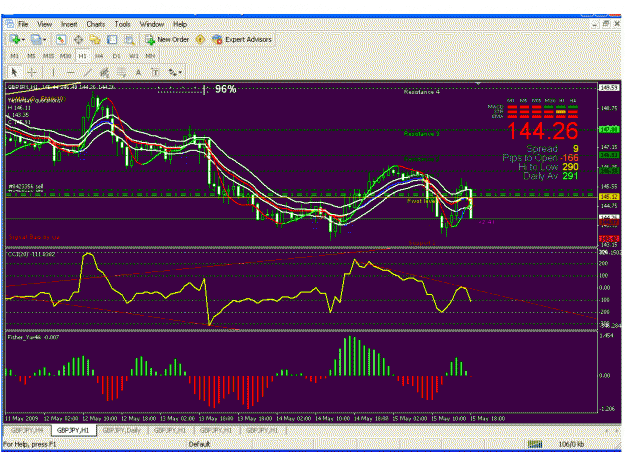The height and width of the screenshot is (452, 625).
Task: Click the Expert Advisors button
Action: [x=242, y=39]
